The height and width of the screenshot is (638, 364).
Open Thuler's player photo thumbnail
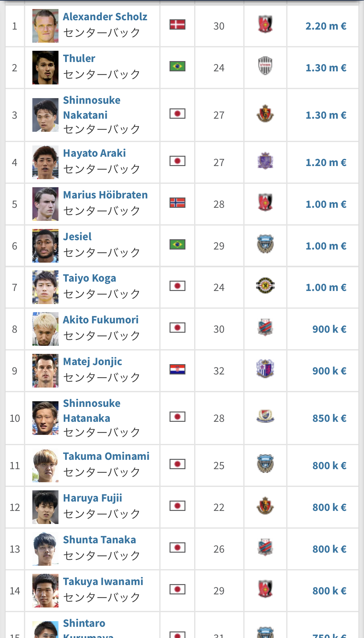coord(45,68)
